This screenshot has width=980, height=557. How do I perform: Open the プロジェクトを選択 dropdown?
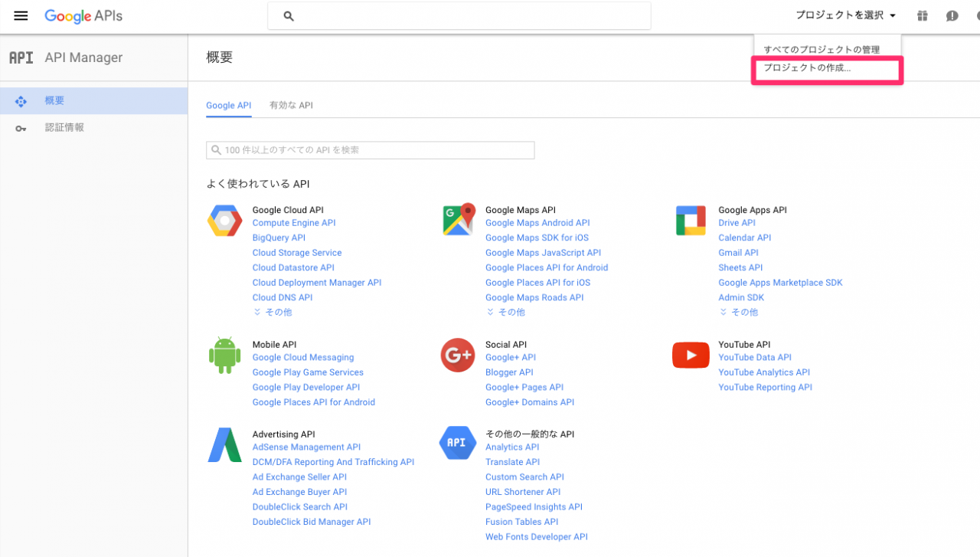click(845, 15)
